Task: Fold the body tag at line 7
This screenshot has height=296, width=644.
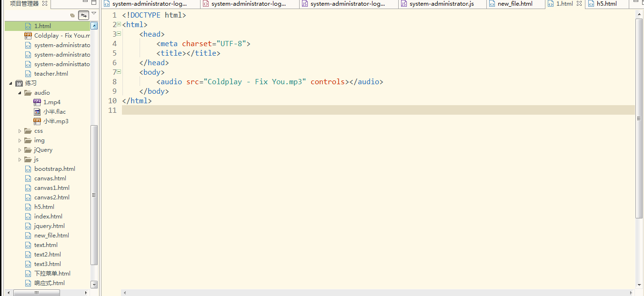Action: point(119,72)
